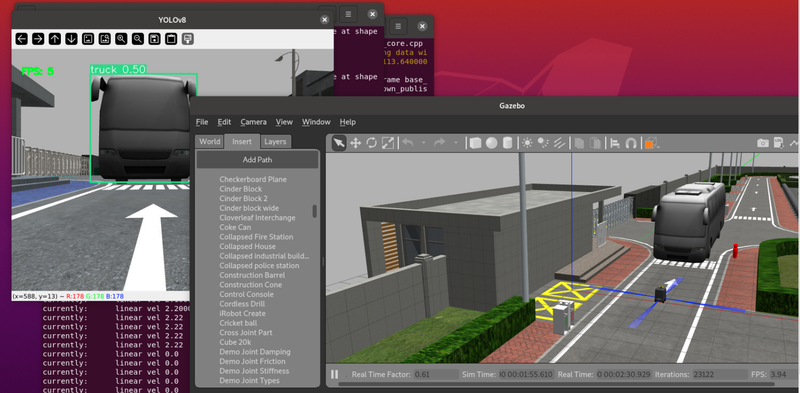Select the Rotate mode tool
The height and width of the screenshot is (393, 800).
(x=371, y=143)
